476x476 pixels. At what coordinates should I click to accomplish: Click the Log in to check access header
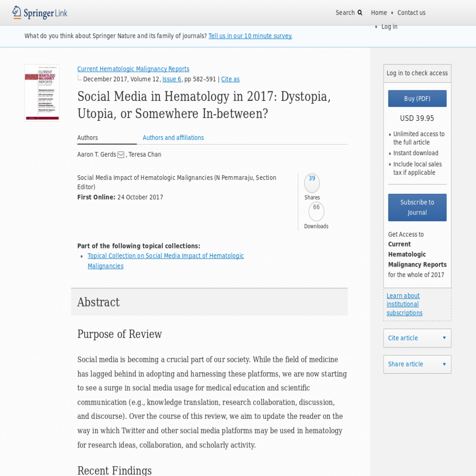[417, 73]
